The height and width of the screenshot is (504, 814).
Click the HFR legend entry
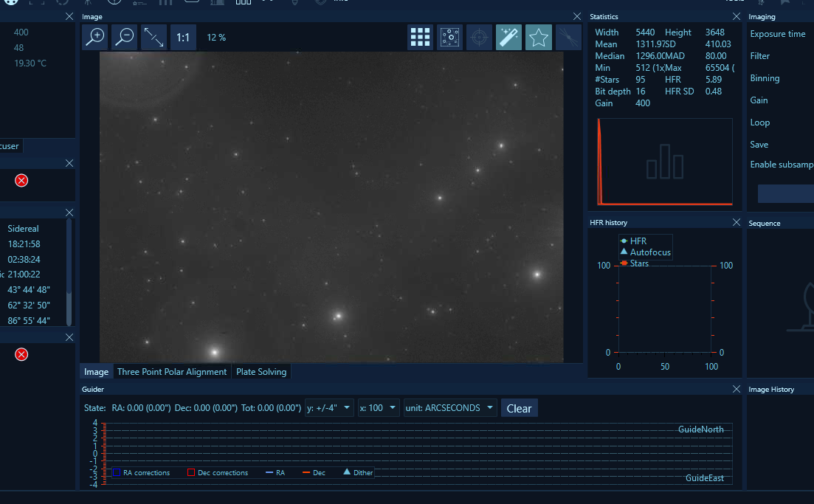click(x=633, y=241)
